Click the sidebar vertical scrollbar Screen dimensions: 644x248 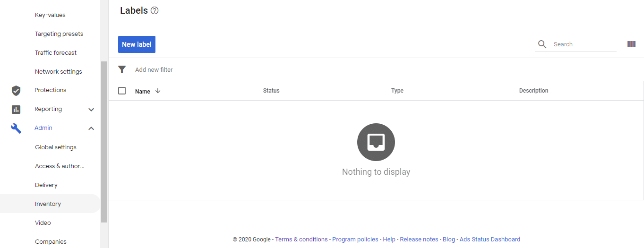point(104,142)
